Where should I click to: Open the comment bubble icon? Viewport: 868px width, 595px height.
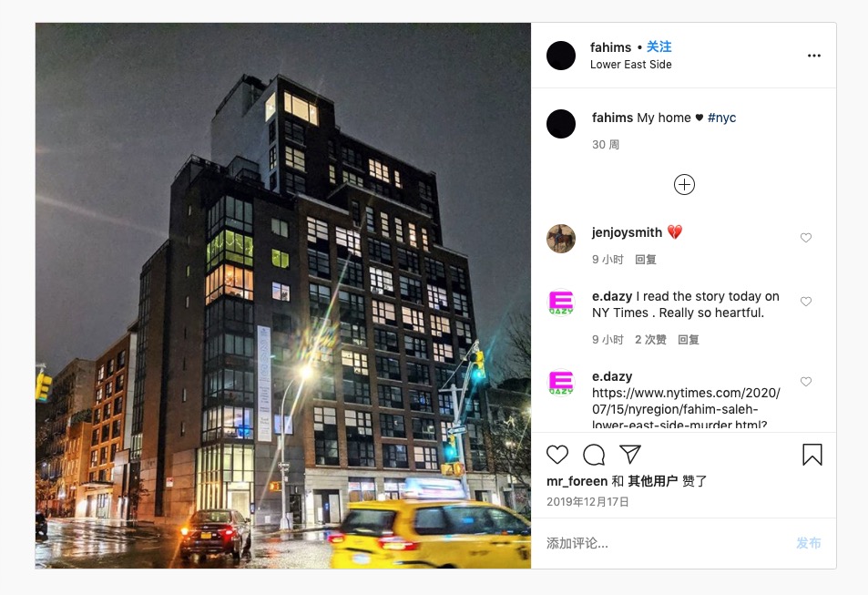(x=594, y=455)
